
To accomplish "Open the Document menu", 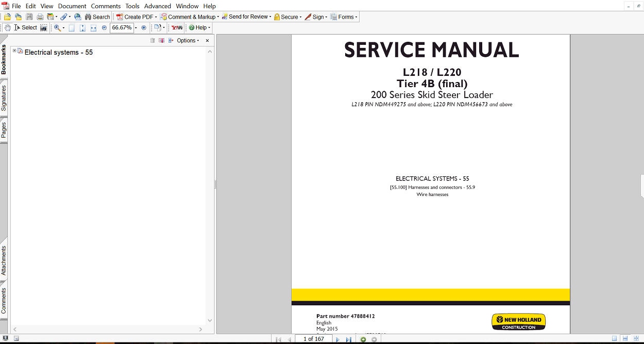I will point(72,6).
